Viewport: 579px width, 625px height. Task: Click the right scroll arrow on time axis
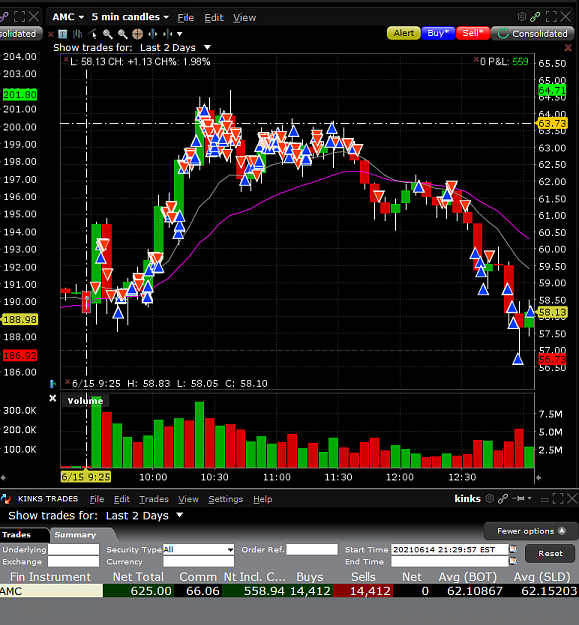coord(538,477)
